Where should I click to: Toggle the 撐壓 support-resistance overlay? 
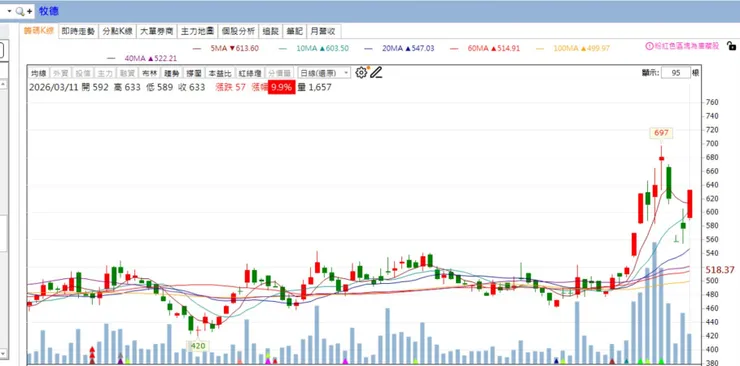(x=193, y=73)
